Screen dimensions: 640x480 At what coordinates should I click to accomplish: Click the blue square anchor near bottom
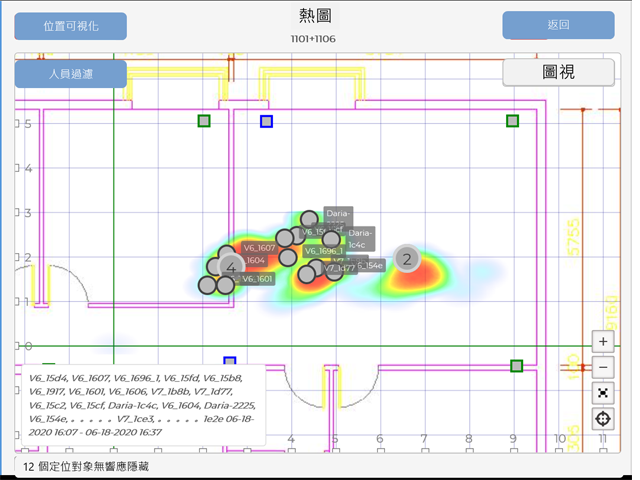[x=229, y=362]
